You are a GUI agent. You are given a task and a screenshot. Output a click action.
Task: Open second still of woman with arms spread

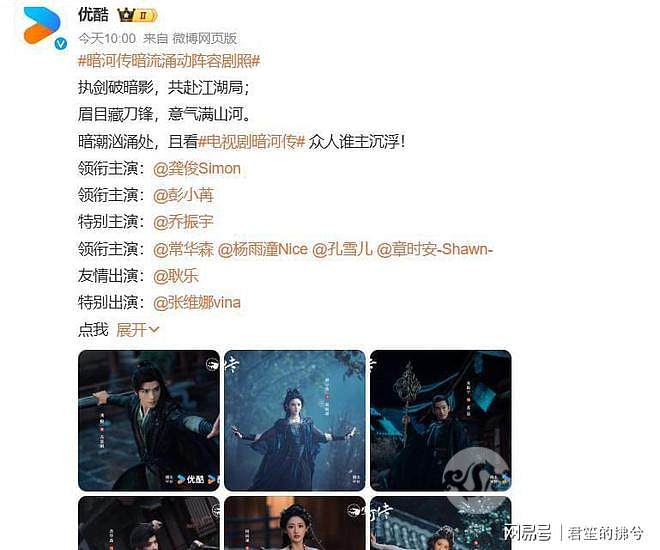tap(295, 420)
